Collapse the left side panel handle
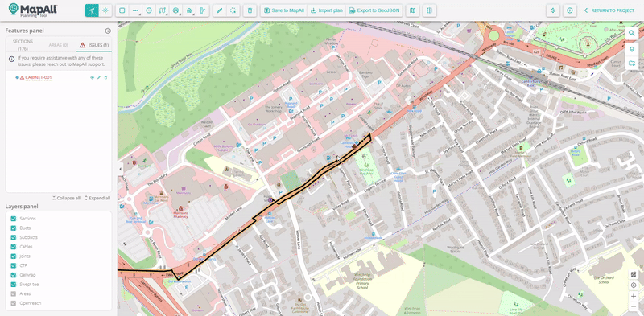Viewport: 644px width, 316px height. coord(121,169)
